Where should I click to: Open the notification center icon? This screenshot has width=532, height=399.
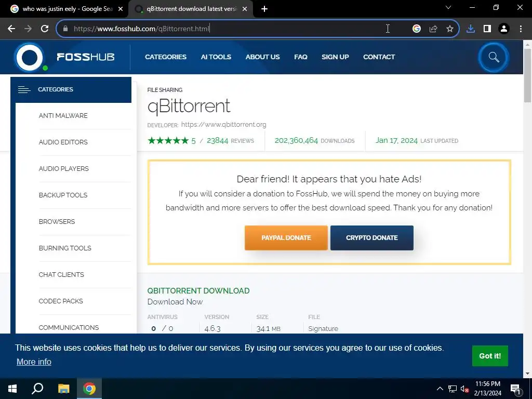tap(515, 389)
